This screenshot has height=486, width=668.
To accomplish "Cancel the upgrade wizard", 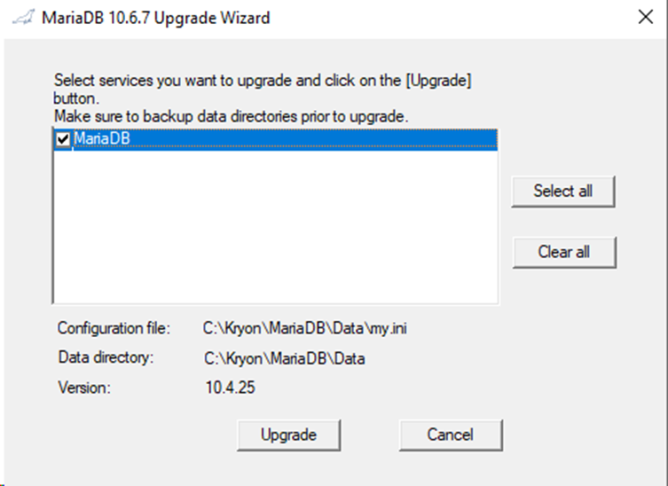I will [451, 435].
